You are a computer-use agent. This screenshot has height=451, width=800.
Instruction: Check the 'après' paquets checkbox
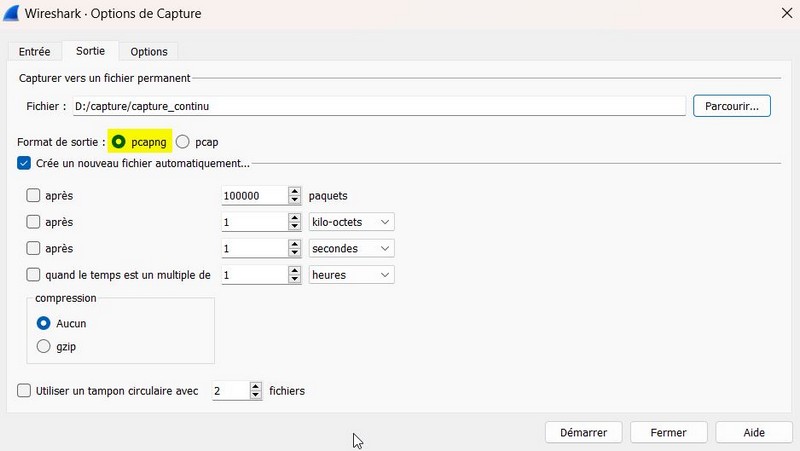(x=33, y=196)
